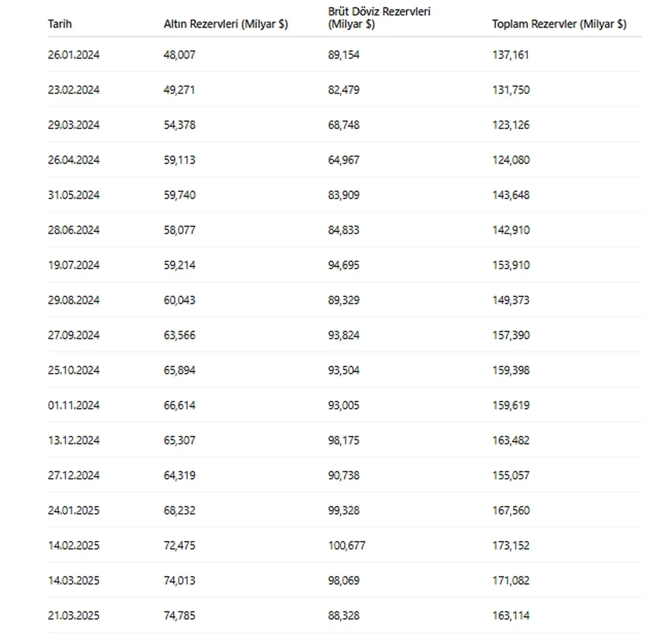Select the 29.03.2024 date row

pos(73,125)
